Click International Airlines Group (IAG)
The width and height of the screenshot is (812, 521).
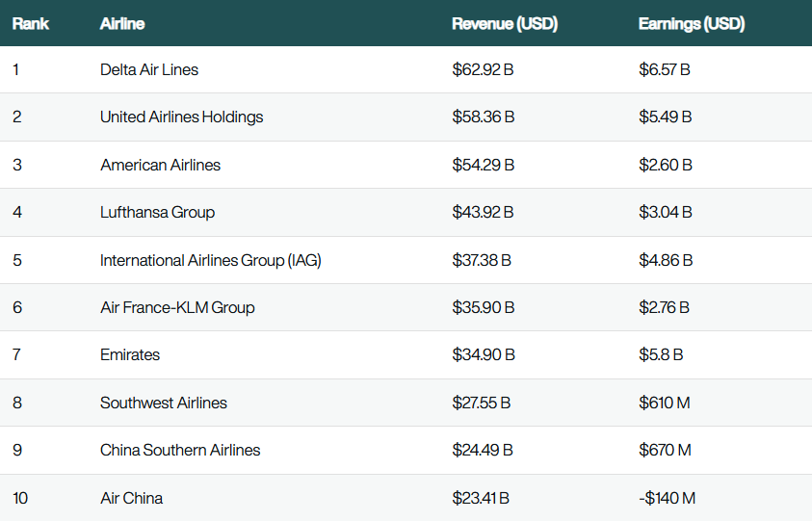click(x=210, y=260)
